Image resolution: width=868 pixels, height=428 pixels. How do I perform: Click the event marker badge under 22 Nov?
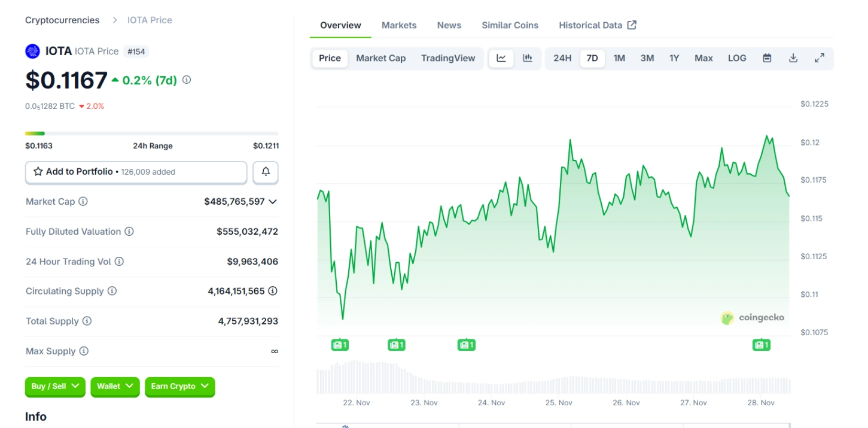[x=340, y=345]
